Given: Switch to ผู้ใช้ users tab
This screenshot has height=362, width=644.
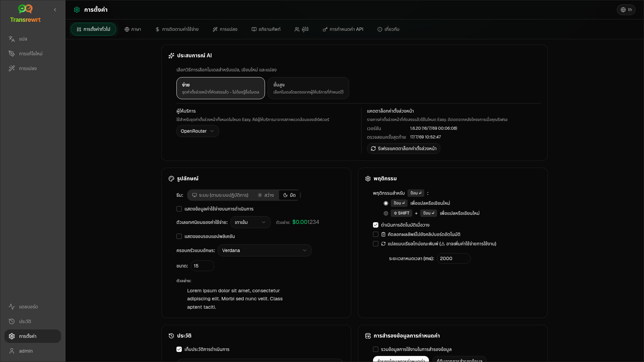Looking at the screenshot, I should pyautogui.click(x=302, y=29).
